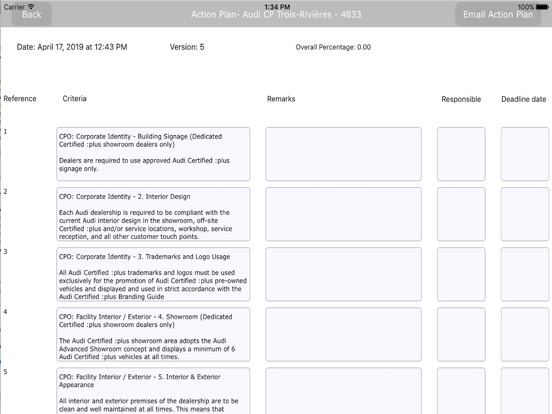Click the Version: 5 label
552x414 pixels.
coord(187,47)
